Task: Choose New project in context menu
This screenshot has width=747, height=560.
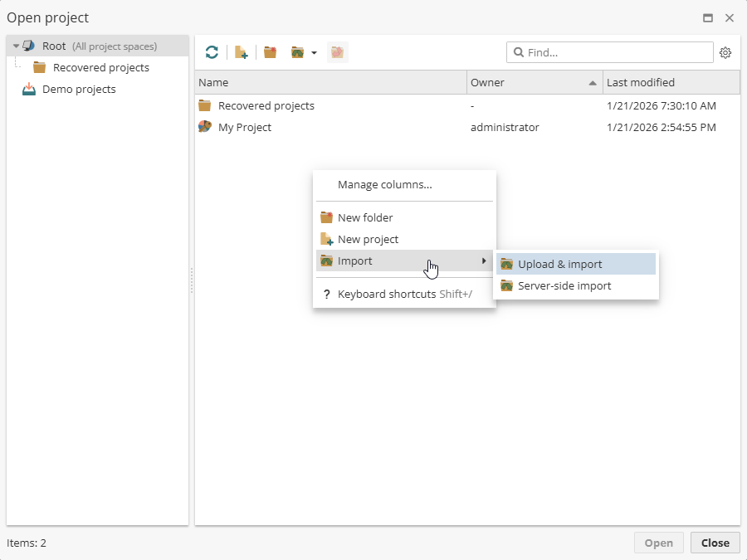Action: 368,240
